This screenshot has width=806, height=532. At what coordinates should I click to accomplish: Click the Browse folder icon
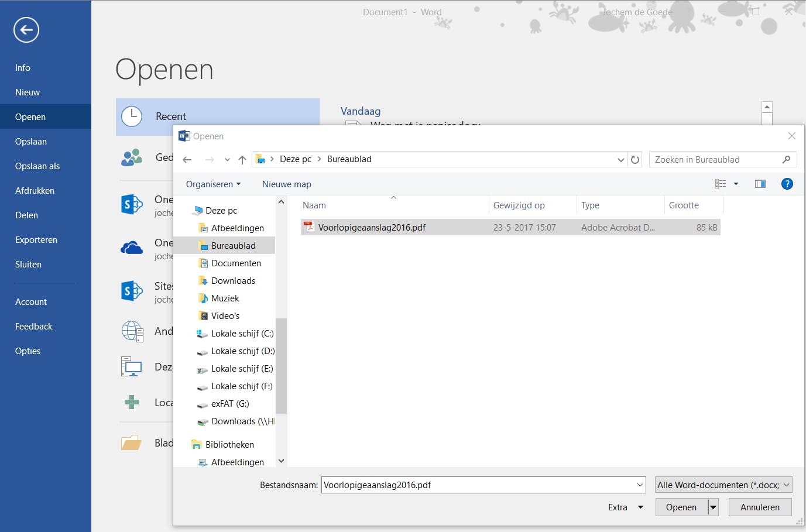click(131, 443)
